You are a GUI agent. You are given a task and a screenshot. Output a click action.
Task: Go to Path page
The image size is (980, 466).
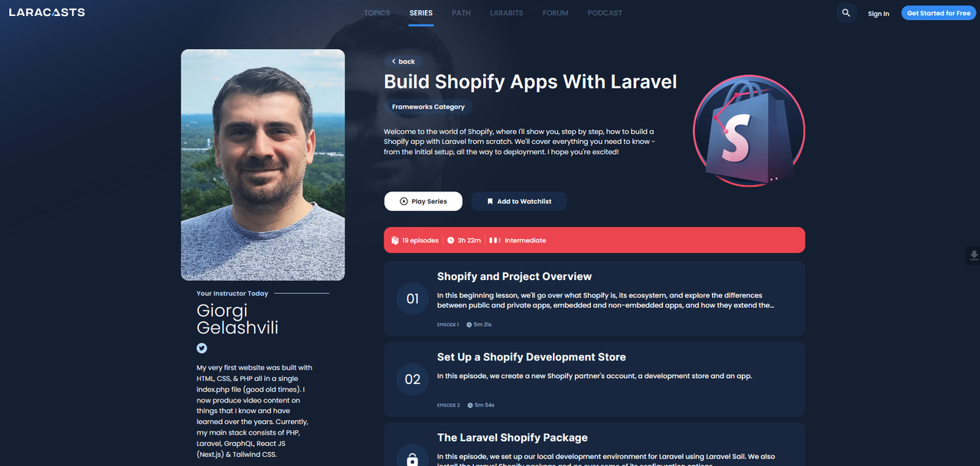(x=461, y=13)
